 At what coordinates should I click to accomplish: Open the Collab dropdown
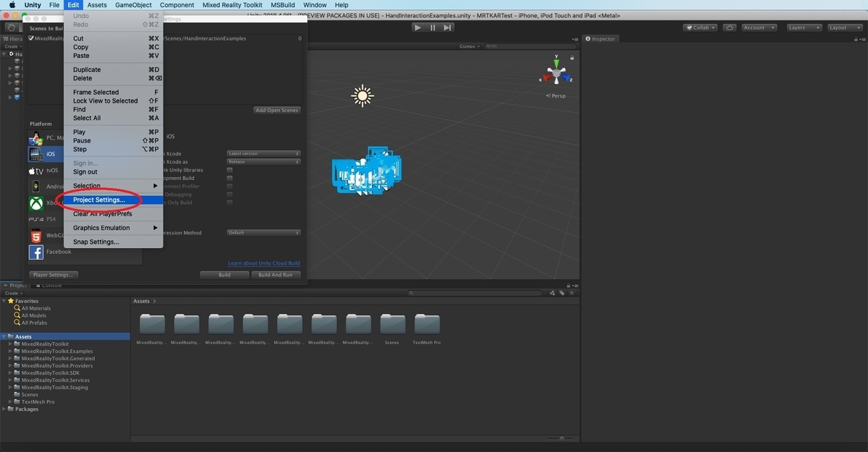pyautogui.click(x=700, y=27)
